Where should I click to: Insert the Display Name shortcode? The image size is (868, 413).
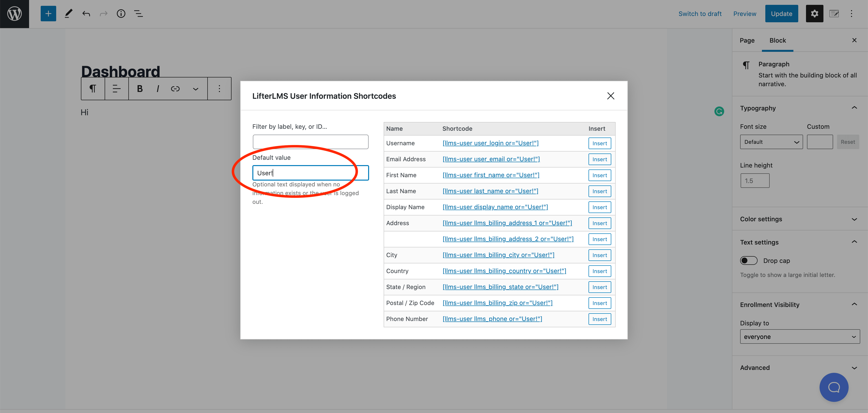[x=599, y=207]
